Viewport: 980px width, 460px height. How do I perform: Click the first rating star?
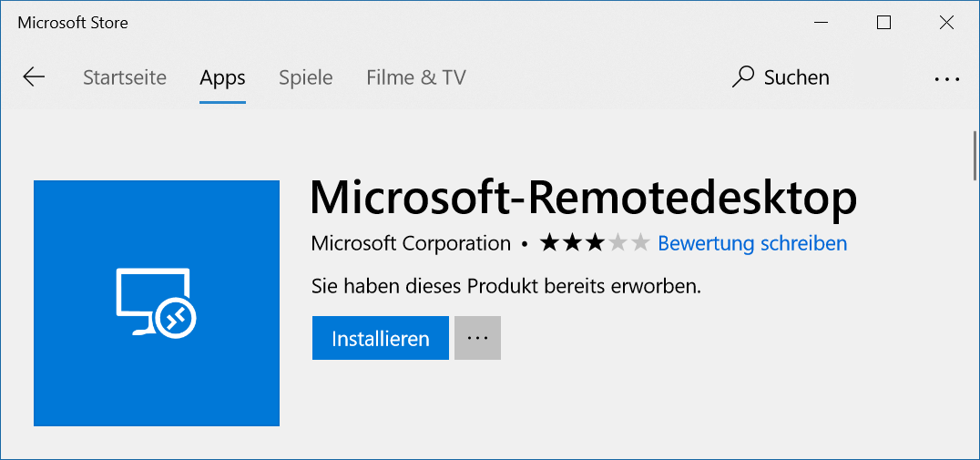coord(549,243)
